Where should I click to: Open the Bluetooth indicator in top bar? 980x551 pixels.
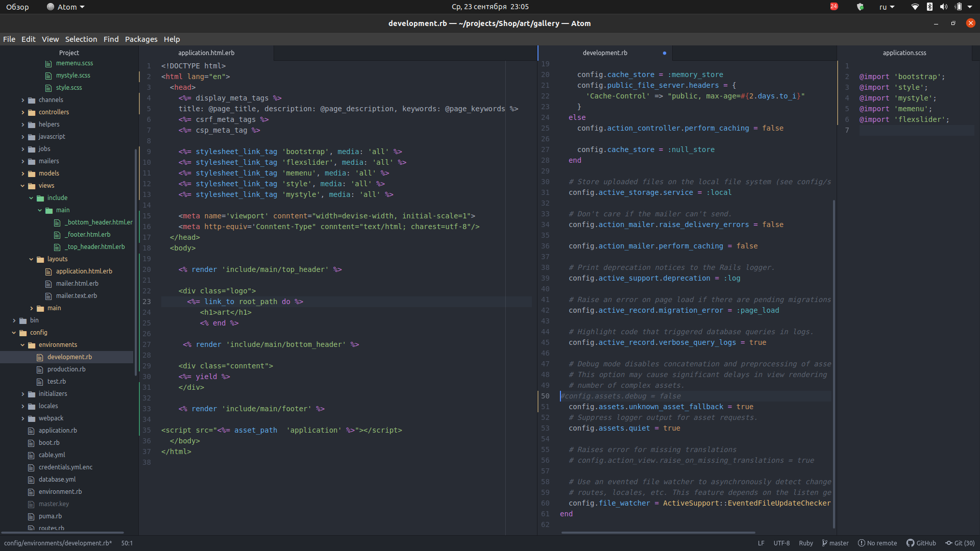(x=929, y=7)
